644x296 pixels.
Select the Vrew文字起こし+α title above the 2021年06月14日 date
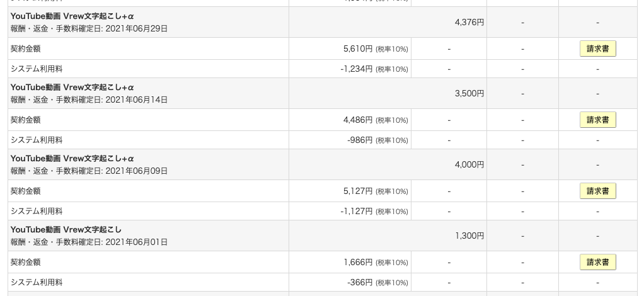tap(72, 88)
